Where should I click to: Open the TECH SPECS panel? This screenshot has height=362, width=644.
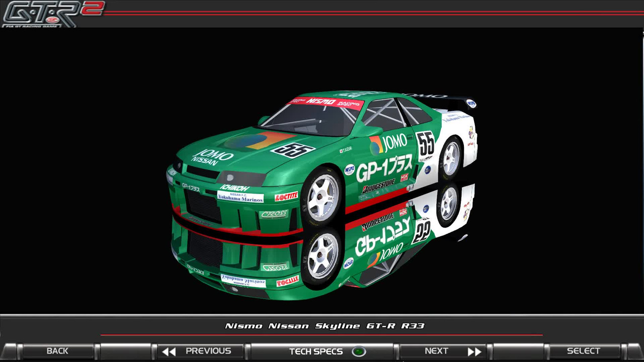pos(322,351)
